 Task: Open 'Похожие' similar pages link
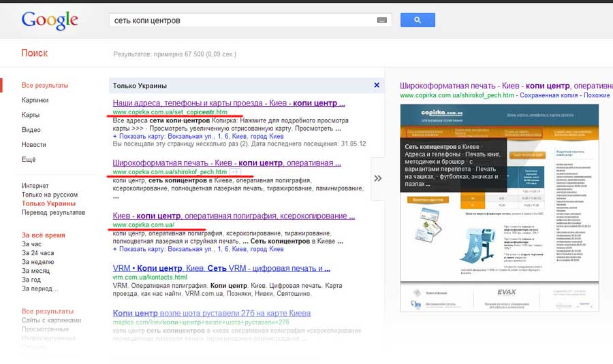coord(597,95)
